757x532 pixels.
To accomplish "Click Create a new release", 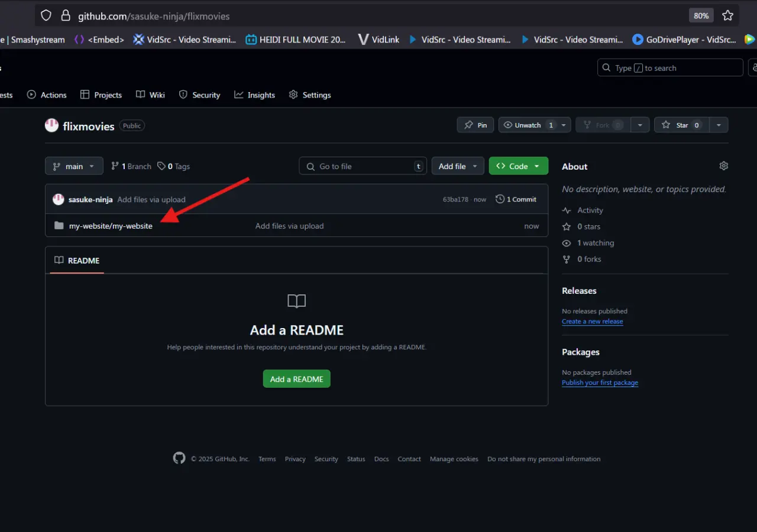I will (593, 322).
